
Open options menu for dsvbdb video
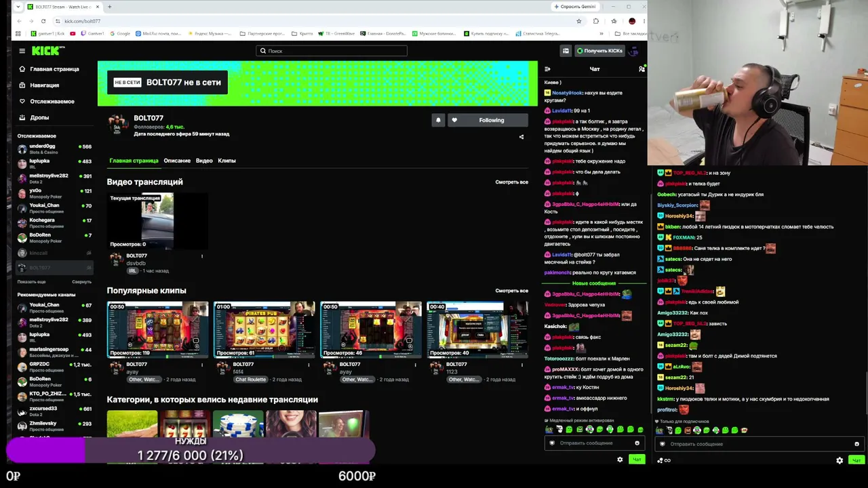click(x=202, y=256)
